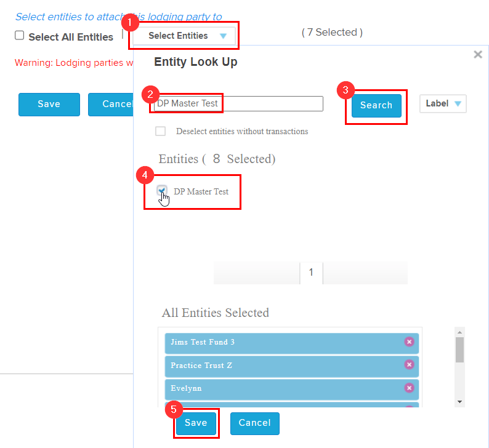Image resolution: width=489 pixels, height=448 pixels.
Task: Remove Evelynn entity using its x icon
Action: coord(409,388)
